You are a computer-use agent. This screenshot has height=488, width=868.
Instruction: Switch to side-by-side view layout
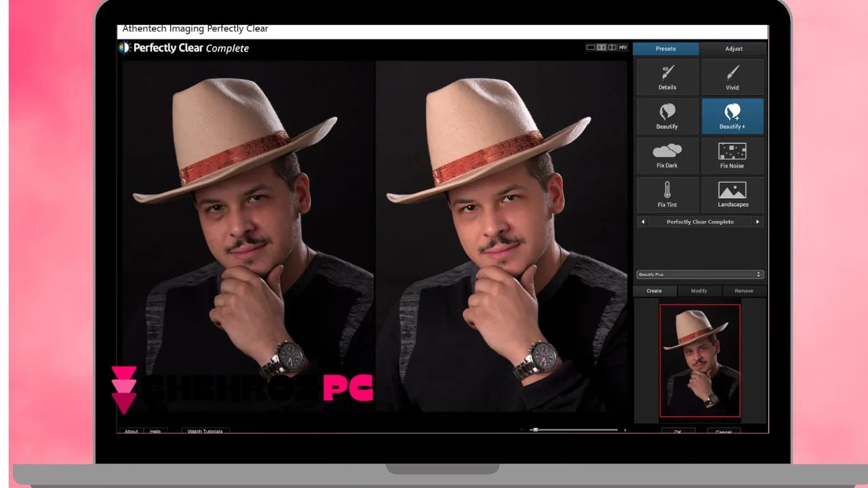tap(601, 47)
